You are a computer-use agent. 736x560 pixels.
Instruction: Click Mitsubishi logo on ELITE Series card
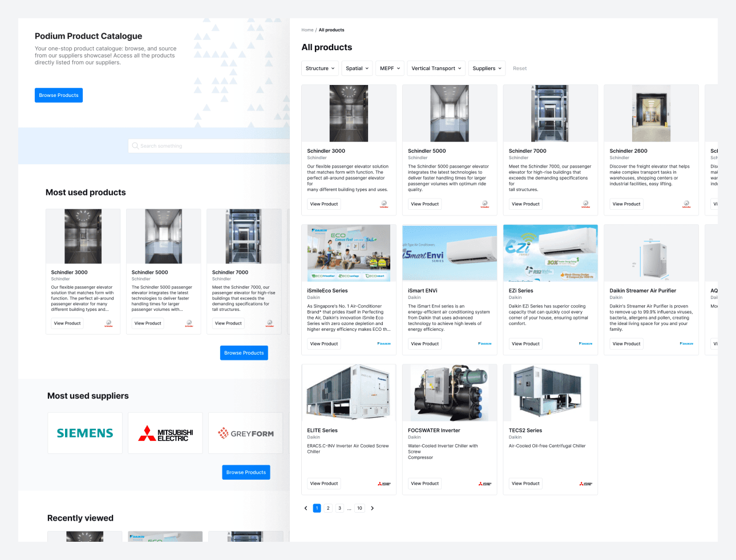tap(384, 484)
